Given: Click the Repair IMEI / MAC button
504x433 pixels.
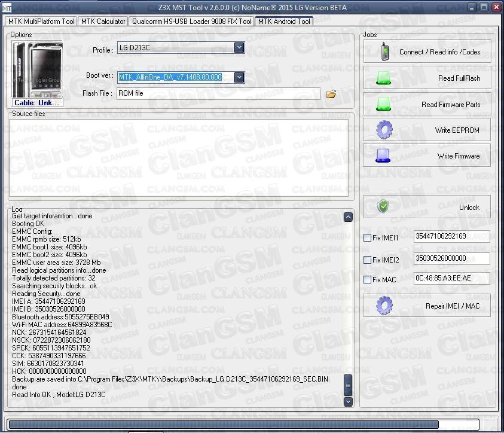Looking at the screenshot, I should pos(427,306).
